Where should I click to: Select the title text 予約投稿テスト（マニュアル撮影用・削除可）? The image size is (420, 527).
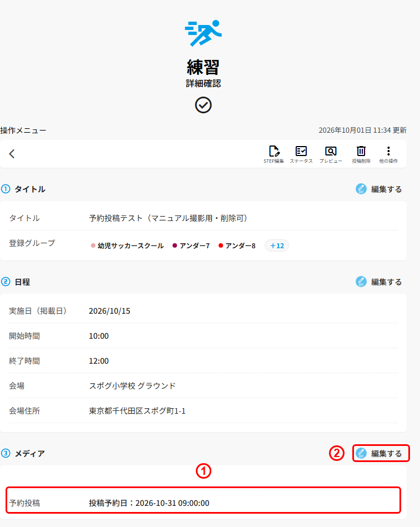[x=169, y=218]
